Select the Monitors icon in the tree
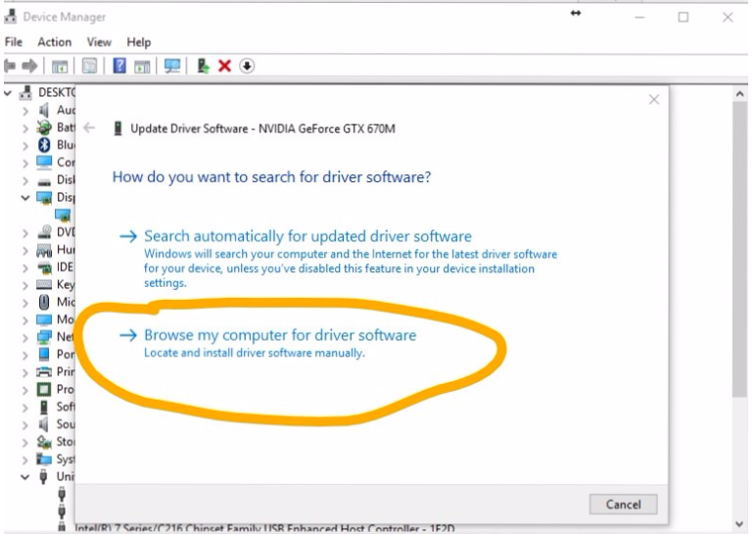 coord(44,319)
